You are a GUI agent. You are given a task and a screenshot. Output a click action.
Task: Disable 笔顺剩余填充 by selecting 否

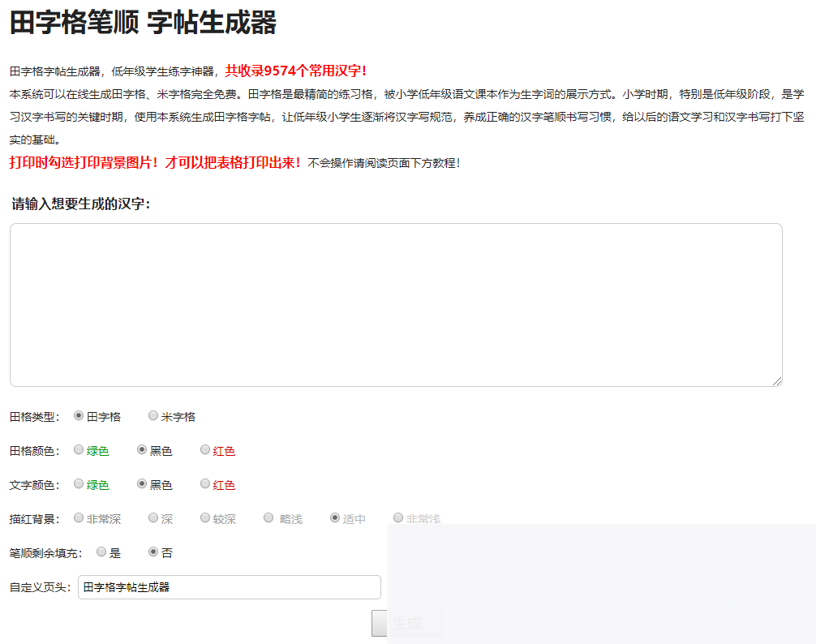[153, 552]
